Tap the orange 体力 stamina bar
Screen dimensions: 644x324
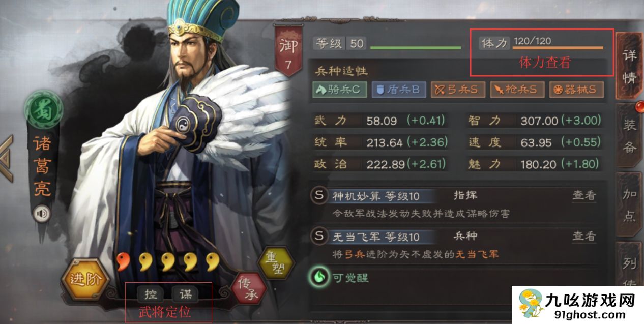(558, 48)
